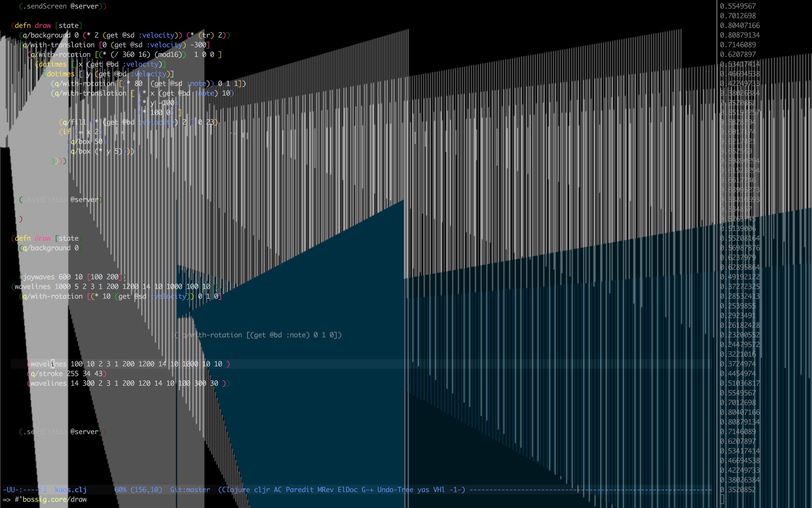
Task: Click the #'bossig.core/draw result in echo area
Action: coord(50,499)
